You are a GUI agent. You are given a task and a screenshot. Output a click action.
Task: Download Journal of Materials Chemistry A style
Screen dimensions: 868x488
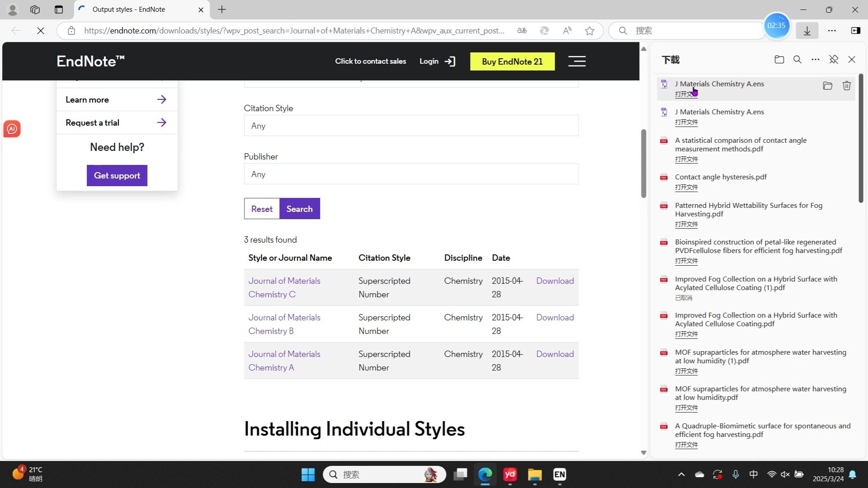click(555, 354)
